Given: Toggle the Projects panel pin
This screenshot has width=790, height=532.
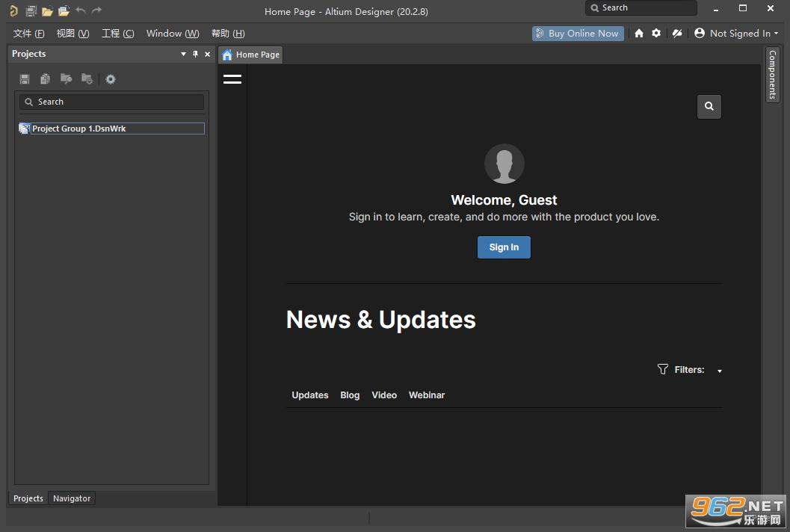Looking at the screenshot, I should tap(196, 54).
